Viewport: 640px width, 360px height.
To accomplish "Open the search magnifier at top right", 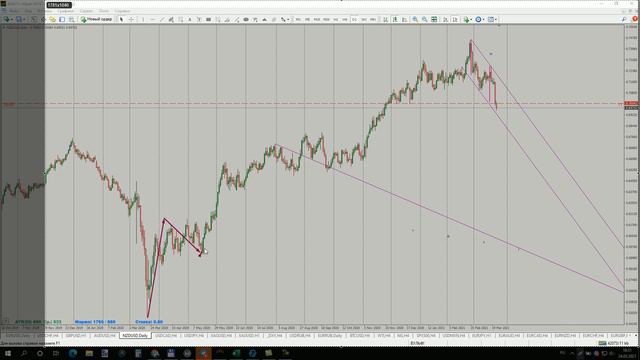I will pyautogui.click(x=624, y=19).
